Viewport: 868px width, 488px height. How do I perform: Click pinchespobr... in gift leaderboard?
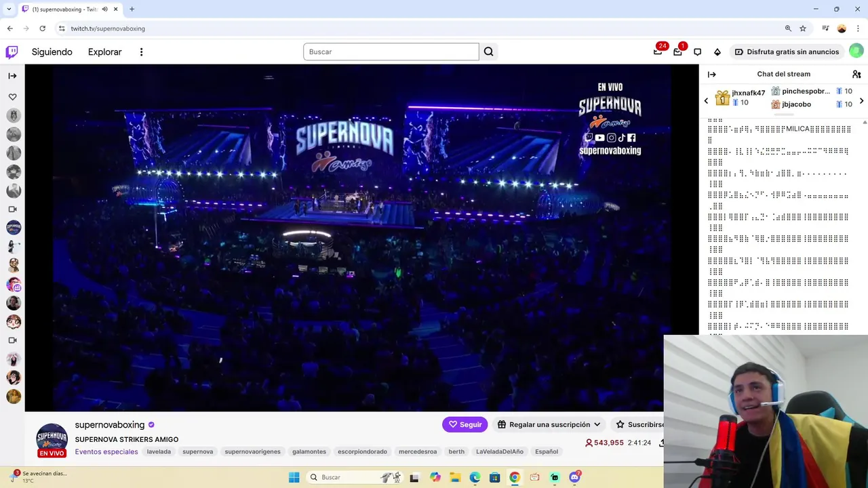pyautogui.click(x=806, y=91)
